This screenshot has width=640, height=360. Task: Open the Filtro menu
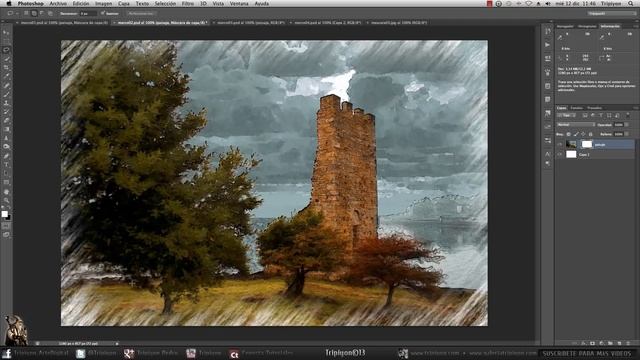[x=188, y=3]
